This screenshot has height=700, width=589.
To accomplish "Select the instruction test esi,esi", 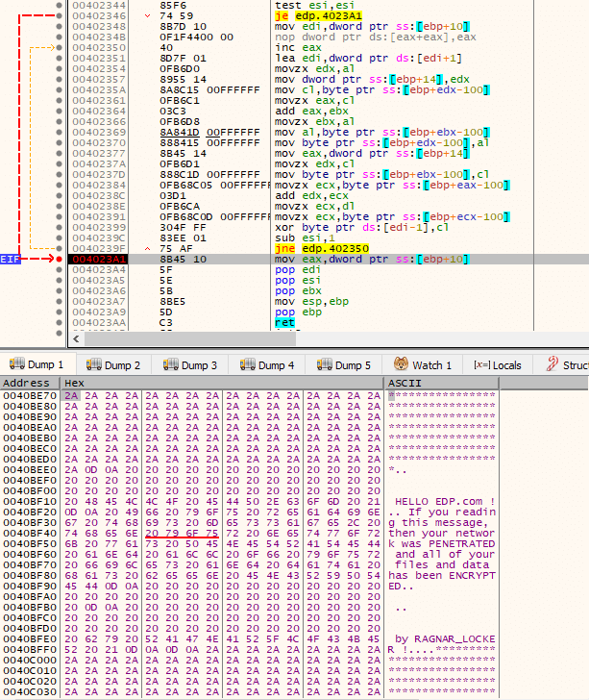I will tap(314, 6).
